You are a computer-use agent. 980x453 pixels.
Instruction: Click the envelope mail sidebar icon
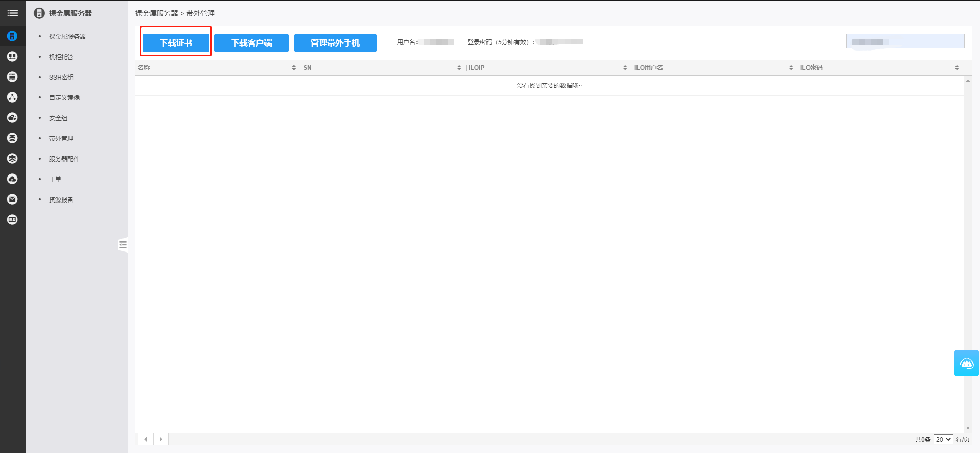[x=12, y=199]
